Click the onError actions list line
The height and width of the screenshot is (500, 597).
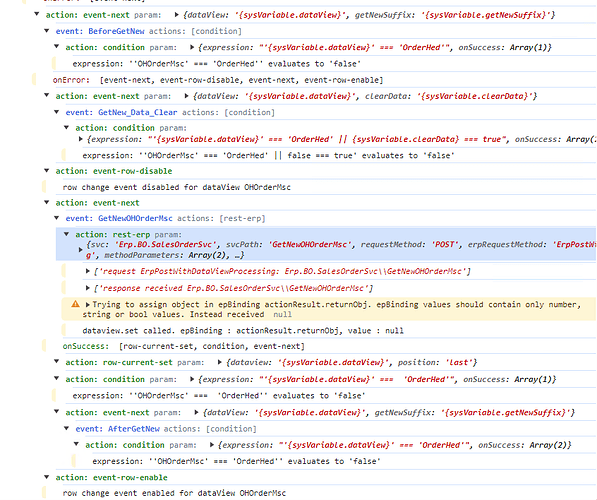tap(218, 80)
